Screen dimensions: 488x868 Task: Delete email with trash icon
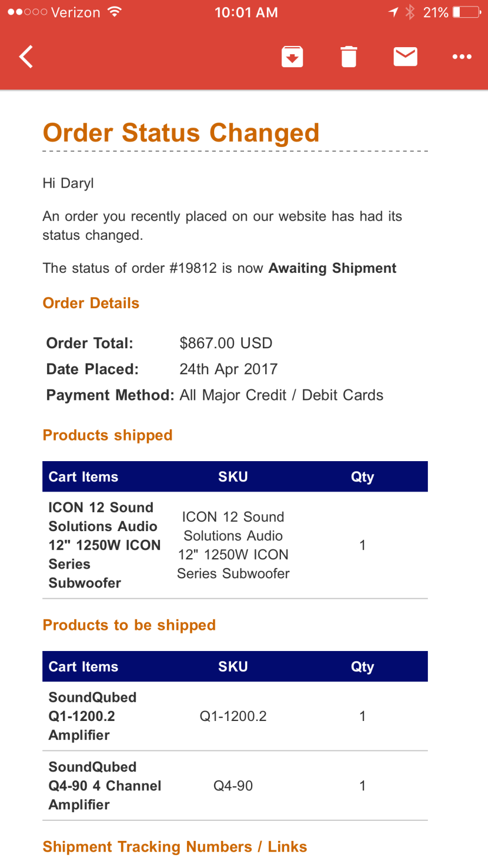coord(349,56)
